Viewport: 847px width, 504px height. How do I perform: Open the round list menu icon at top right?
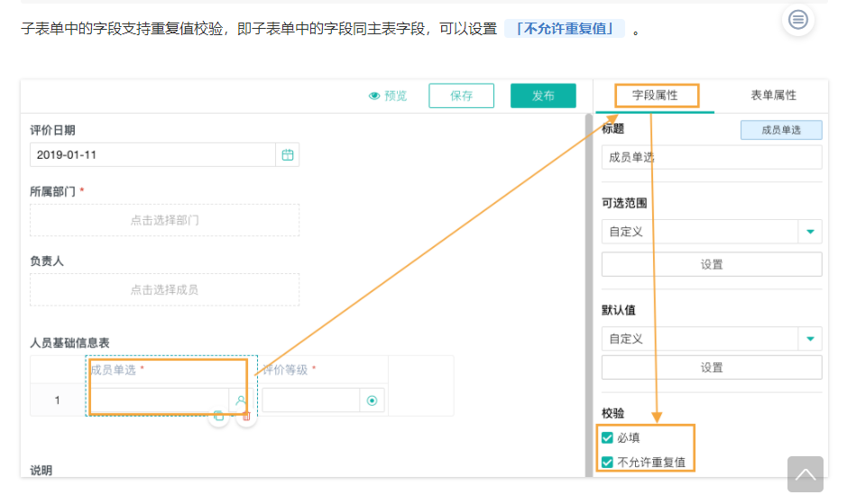pyautogui.click(x=797, y=19)
